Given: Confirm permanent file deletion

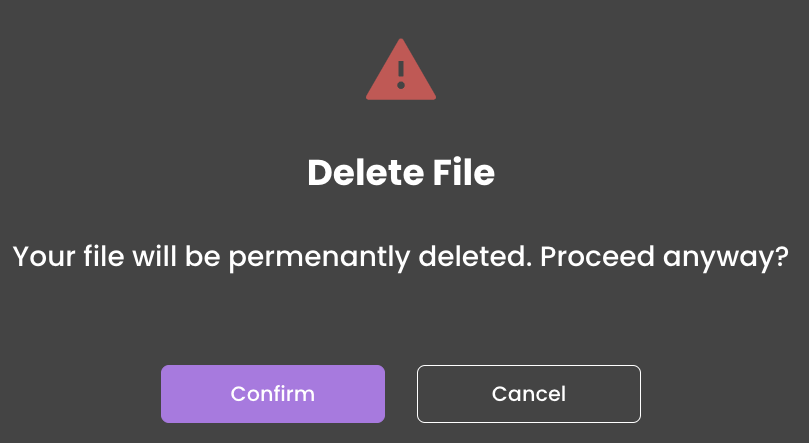Looking at the screenshot, I should point(273,394).
